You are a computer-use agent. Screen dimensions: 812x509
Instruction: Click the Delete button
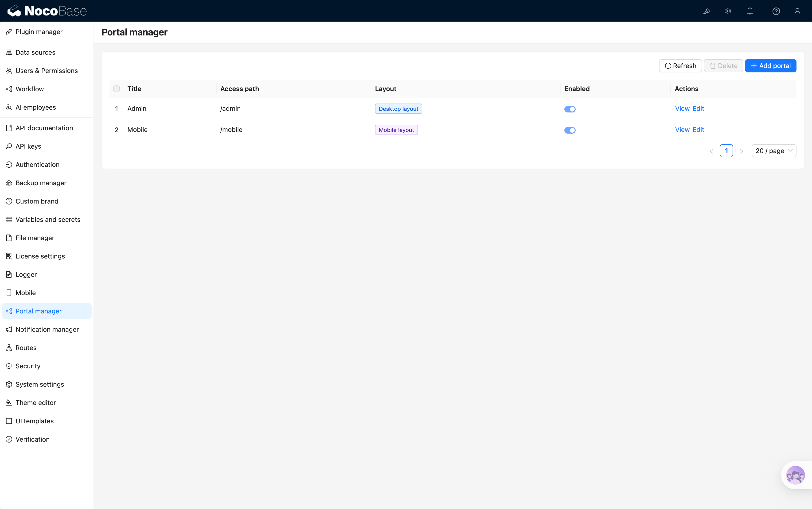pyautogui.click(x=723, y=66)
